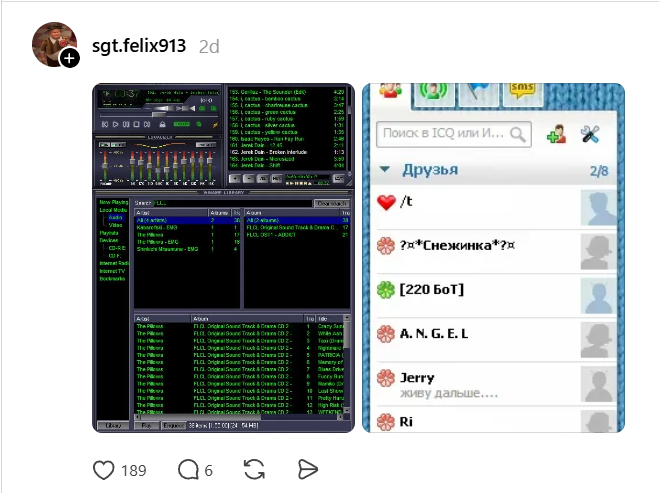
Task: Click Winamp next track button
Action: pos(147,124)
